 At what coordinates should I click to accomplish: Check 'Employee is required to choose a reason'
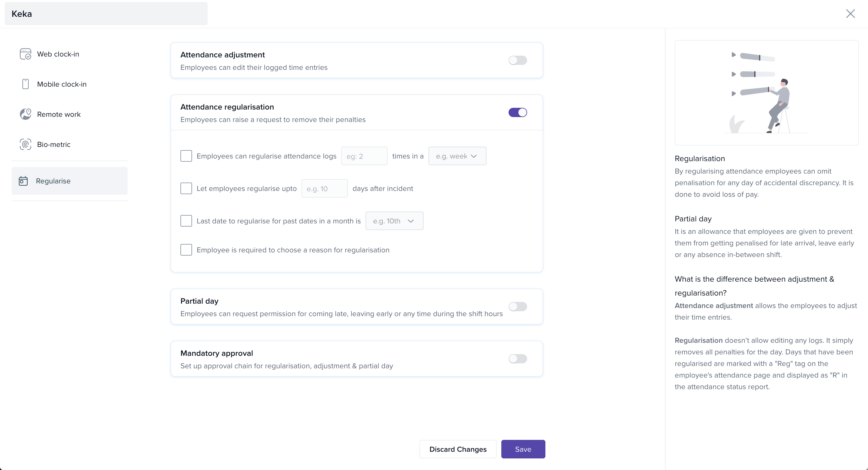pos(186,250)
